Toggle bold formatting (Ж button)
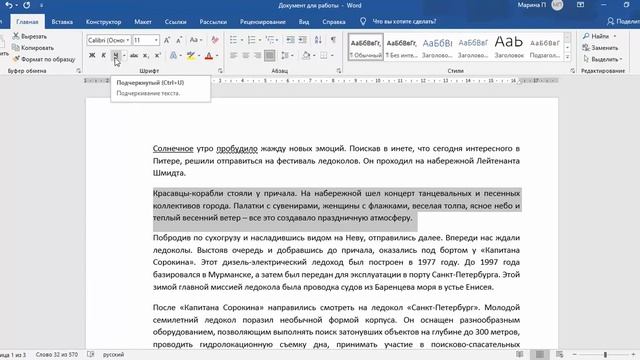The image size is (640, 360). 92,56
